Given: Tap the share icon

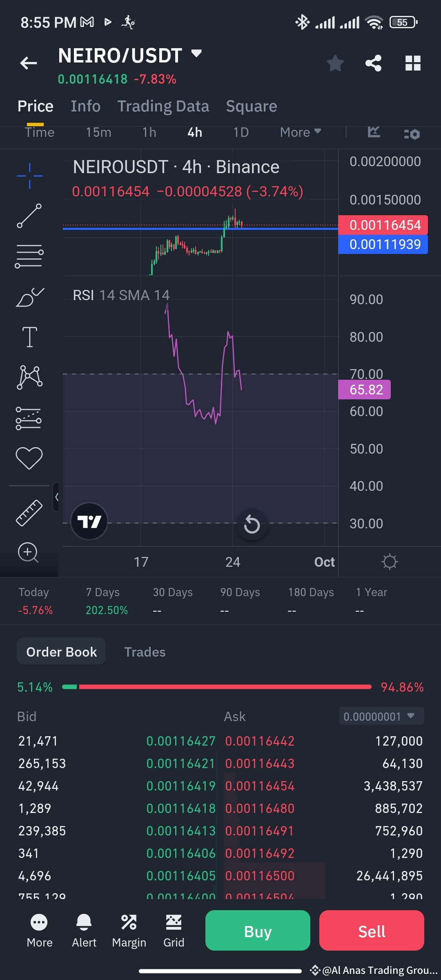Looking at the screenshot, I should (373, 63).
